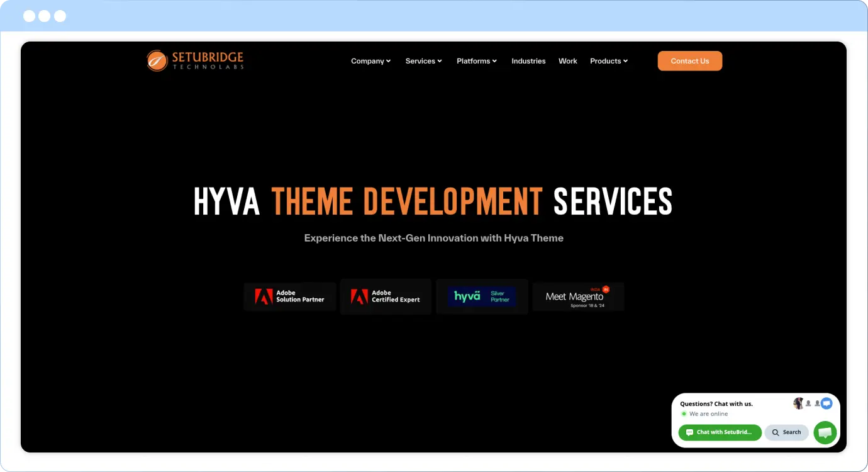
Task: Click the Adobe Solution Partner badge
Action: [x=289, y=296]
